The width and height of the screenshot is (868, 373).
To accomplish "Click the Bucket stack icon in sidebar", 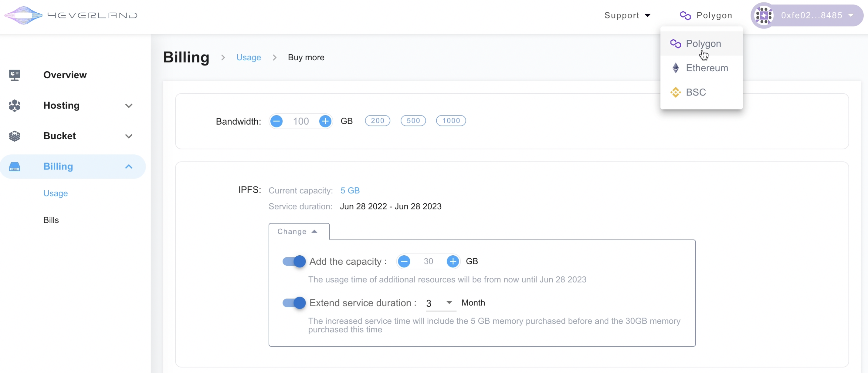I will 15,136.
